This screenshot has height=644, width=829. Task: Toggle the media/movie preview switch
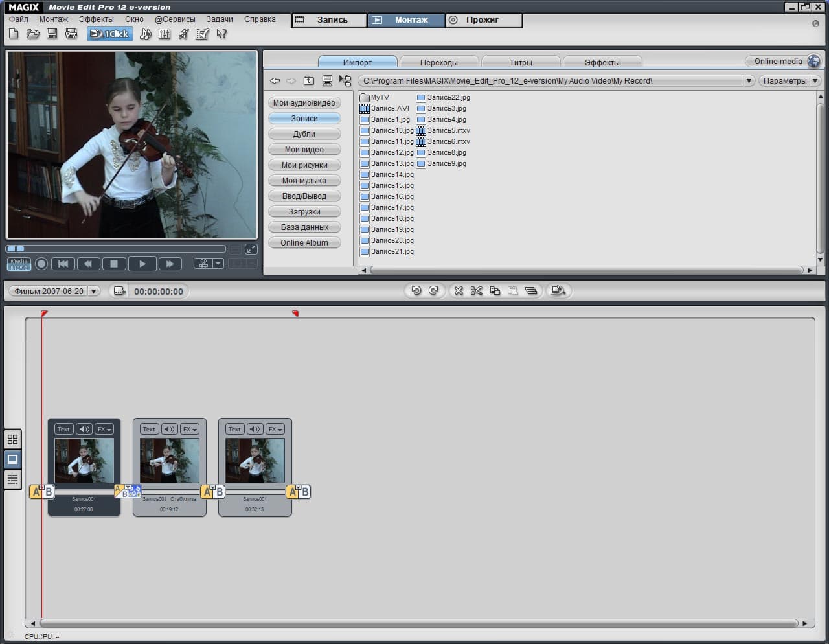coord(19,264)
